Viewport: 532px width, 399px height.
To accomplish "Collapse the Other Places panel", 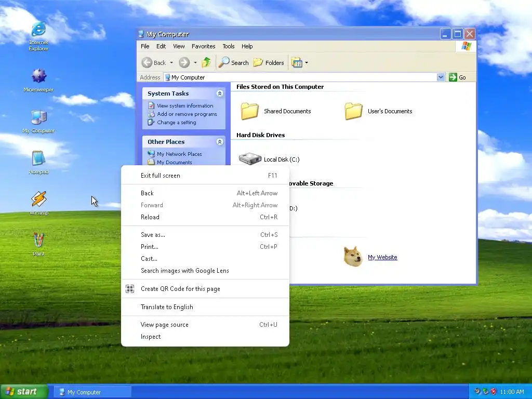I will pyautogui.click(x=220, y=141).
